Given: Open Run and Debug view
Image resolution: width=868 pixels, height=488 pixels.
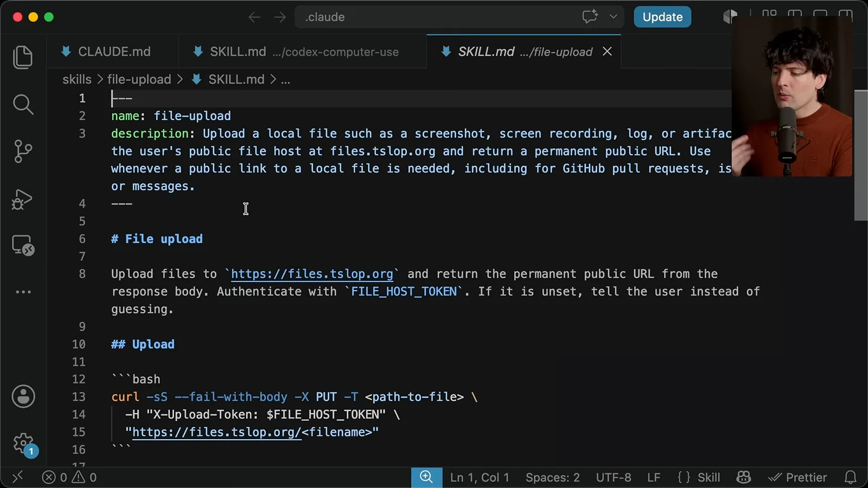Looking at the screenshot, I should 23,199.
